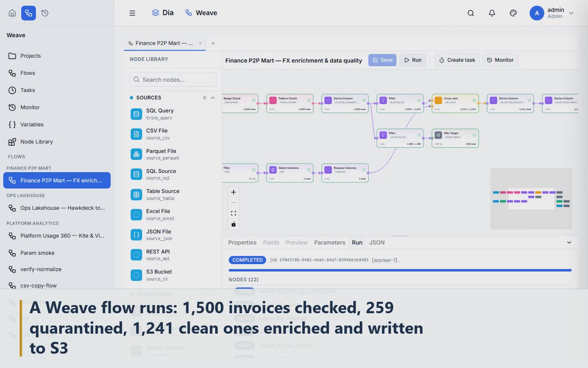Open Monitor in the sidebar
Screen dimensions: 588x368
[57, 107]
